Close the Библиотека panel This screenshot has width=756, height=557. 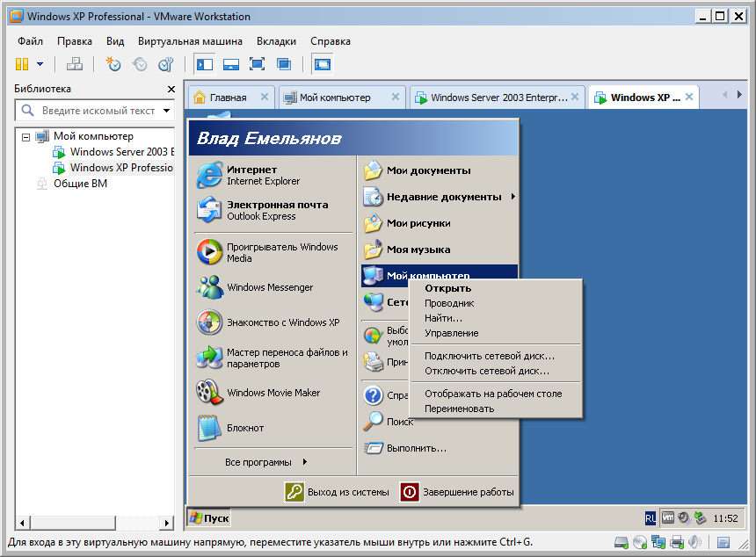(x=171, y=89)
